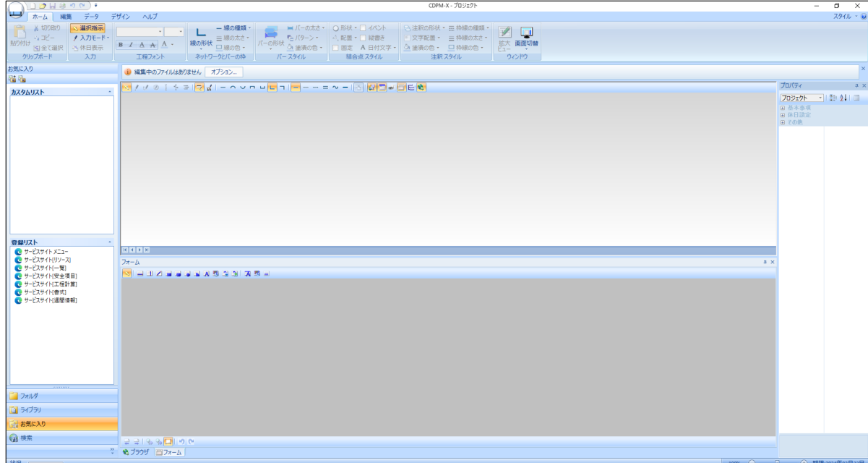Open the 線の色 line color picker
This screenshot has width=868, height=463.
[231, 46]
